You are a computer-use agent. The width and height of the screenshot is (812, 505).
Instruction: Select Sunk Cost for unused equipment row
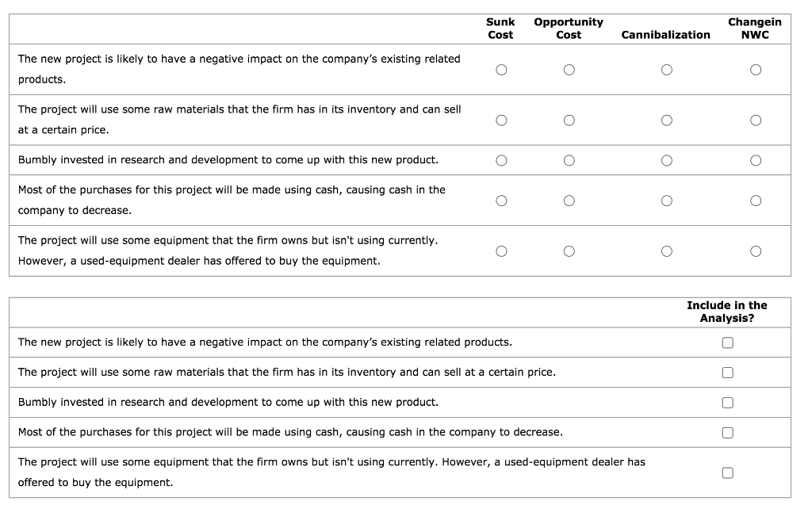[501, 251]
